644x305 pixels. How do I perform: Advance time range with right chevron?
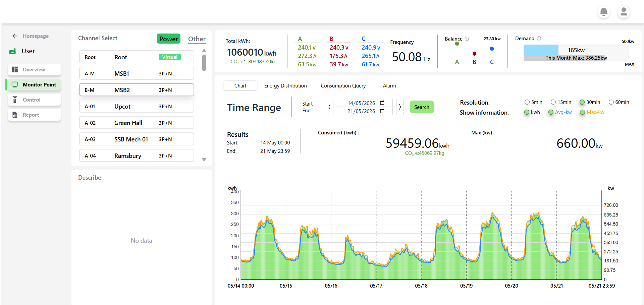400,107
